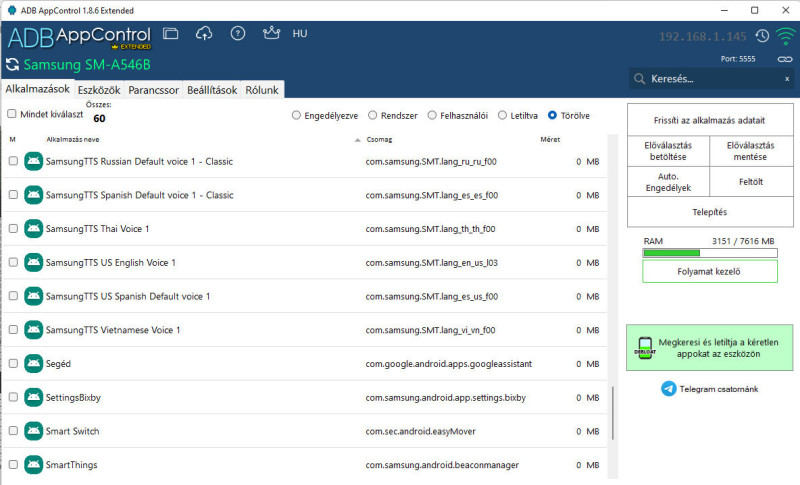Switch to the Alkalmazások tab
Screen dimensions: 800x485
tap(37, 89)
